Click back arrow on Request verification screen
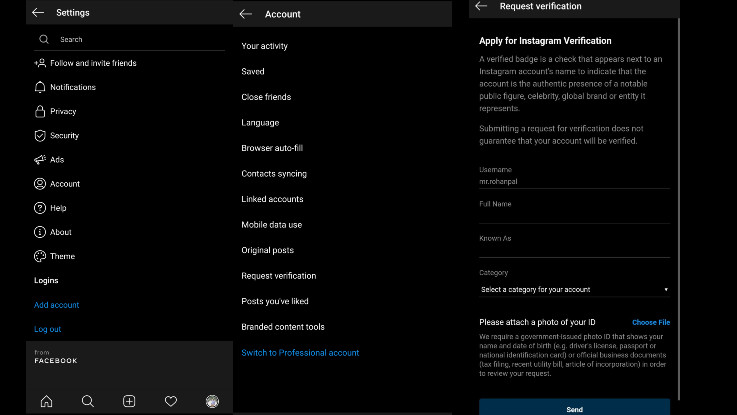Viewport: 737px width, 415px height. tap(481, 6)
